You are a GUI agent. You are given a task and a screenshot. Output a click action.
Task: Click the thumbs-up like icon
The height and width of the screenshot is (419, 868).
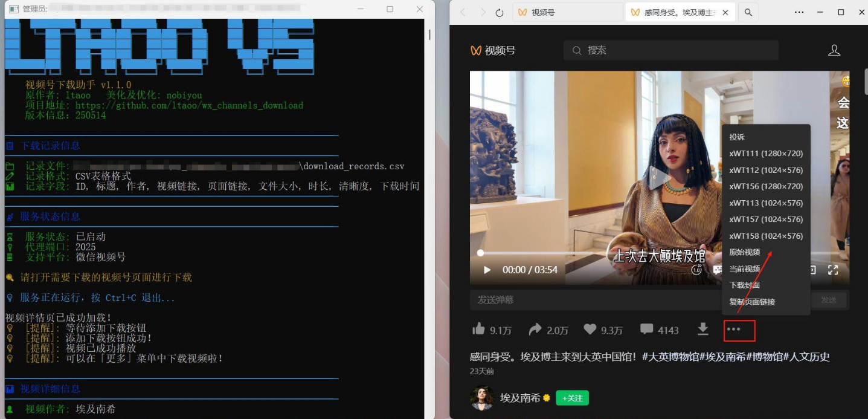(479, 329)
